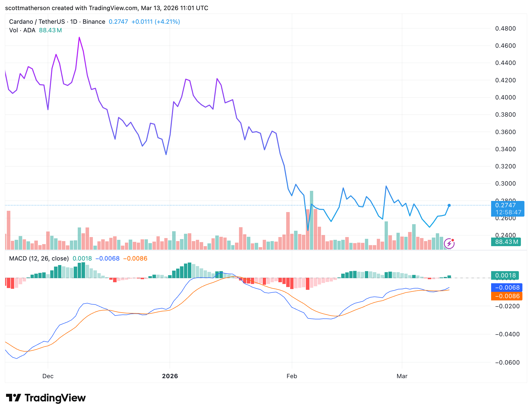Click the Dec label on time axis
The height and width of the screenshot is (413, 532).
[48, 376]
